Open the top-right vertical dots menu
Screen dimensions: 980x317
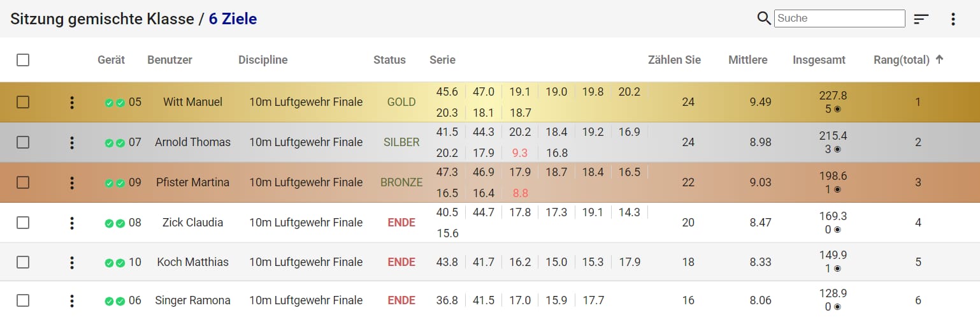953,19
